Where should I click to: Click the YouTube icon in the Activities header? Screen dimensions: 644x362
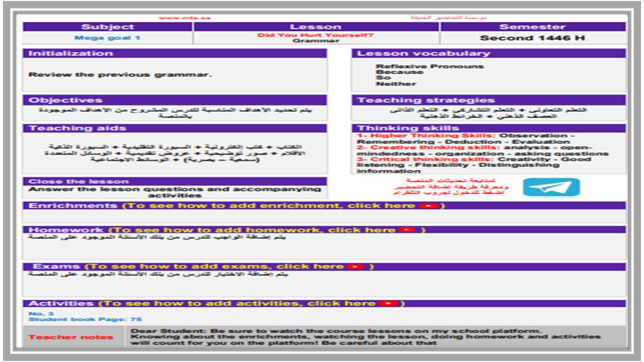(x=388, y=303)
